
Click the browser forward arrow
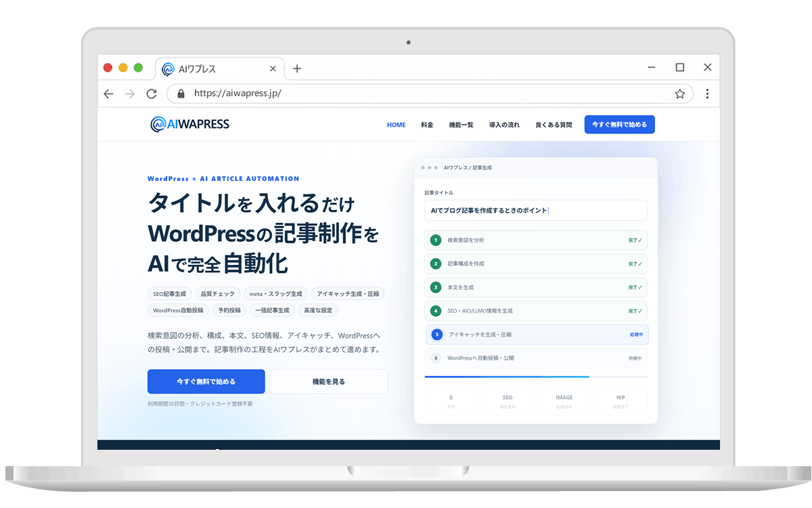[x=130, y=94]
